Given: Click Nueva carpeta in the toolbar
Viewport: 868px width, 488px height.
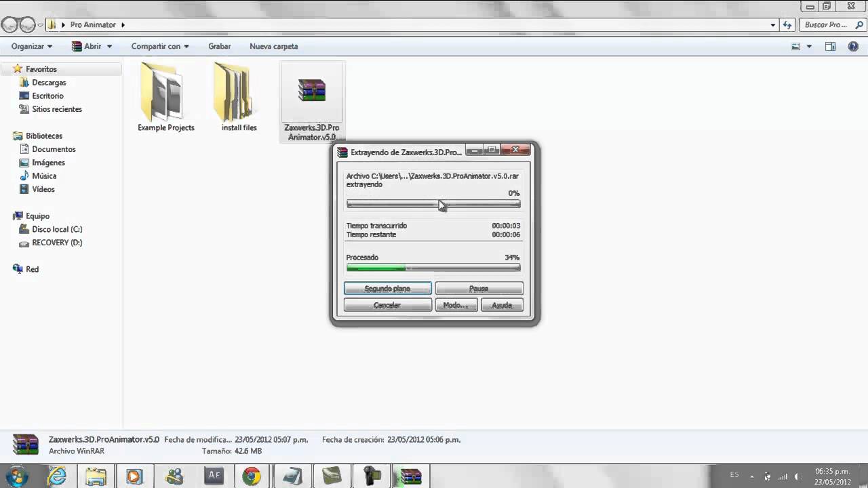Looking at the screenshot, I should coord(273,46).
